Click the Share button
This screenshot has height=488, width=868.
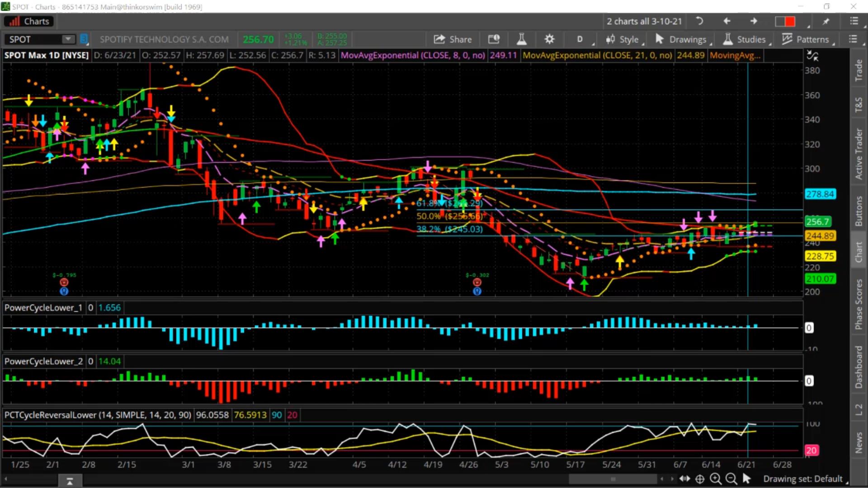[x=453, y=39]
